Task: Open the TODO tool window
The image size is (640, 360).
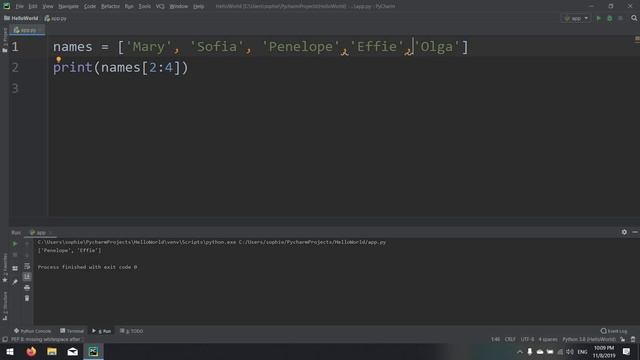Action: click(x=131, y=331)
